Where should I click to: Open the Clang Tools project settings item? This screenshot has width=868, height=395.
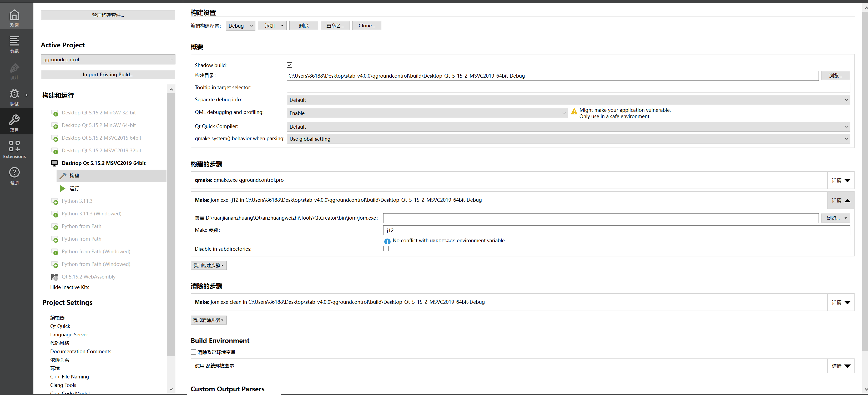tap(63, 385)
